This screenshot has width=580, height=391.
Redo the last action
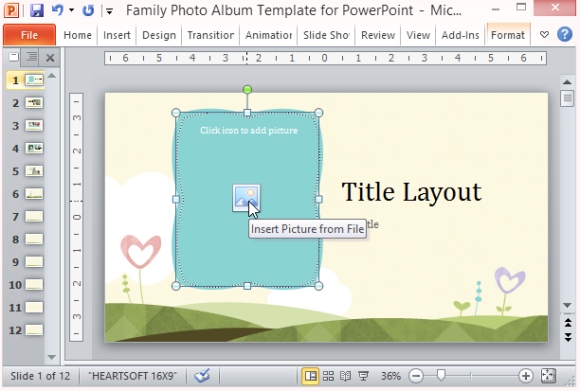[88, 10]
